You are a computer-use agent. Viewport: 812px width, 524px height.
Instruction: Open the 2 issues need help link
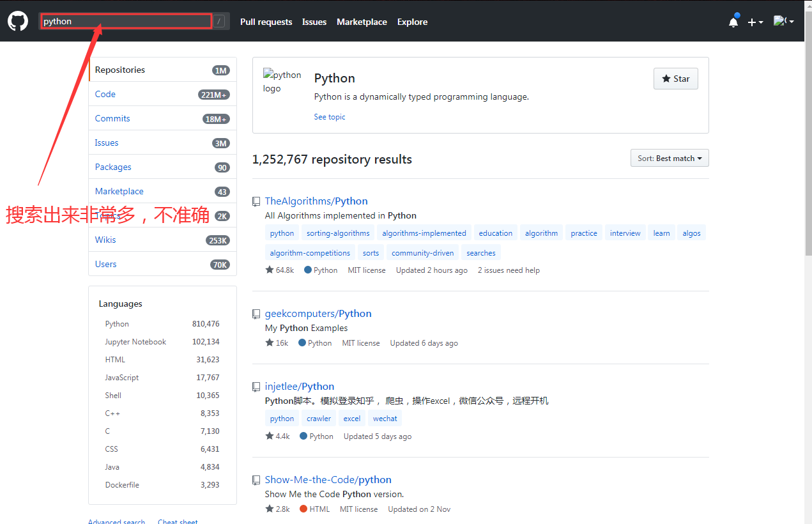(509, 270)
